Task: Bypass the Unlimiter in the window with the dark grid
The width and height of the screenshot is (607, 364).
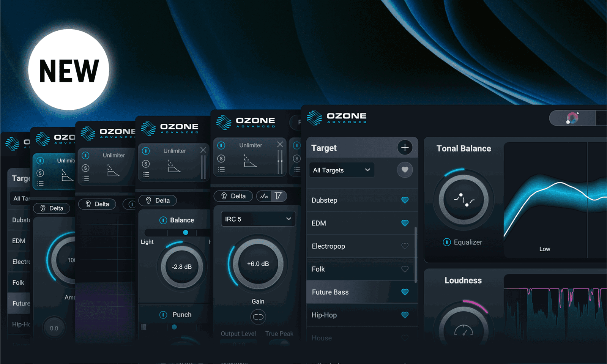Action: (x=86, y=155)
